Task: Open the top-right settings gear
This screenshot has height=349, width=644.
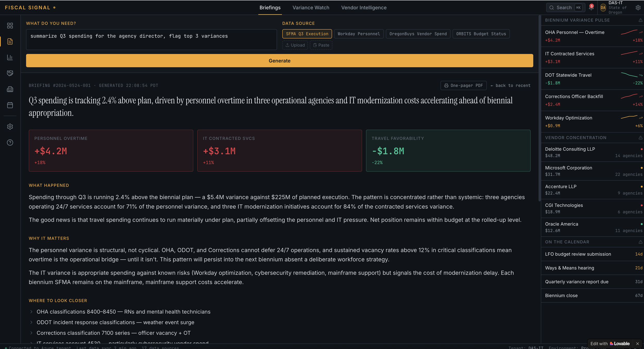Action: (x=638, y=7)
